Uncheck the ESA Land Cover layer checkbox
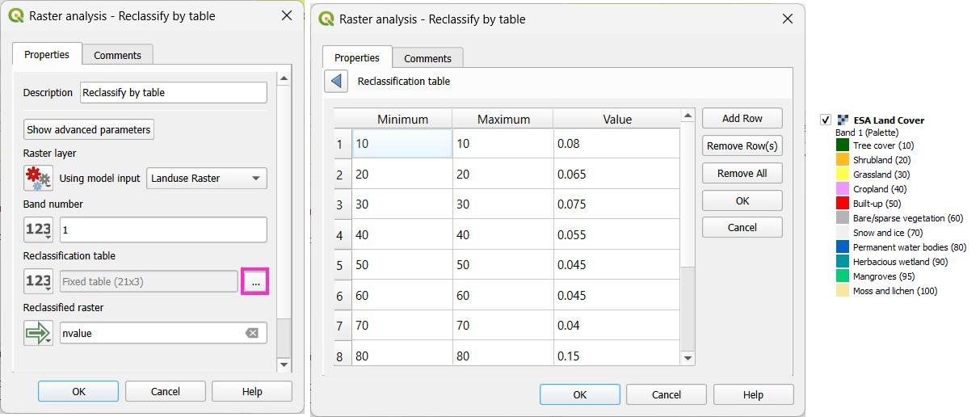This screenshot has height=417, width=980. [826, 120]
